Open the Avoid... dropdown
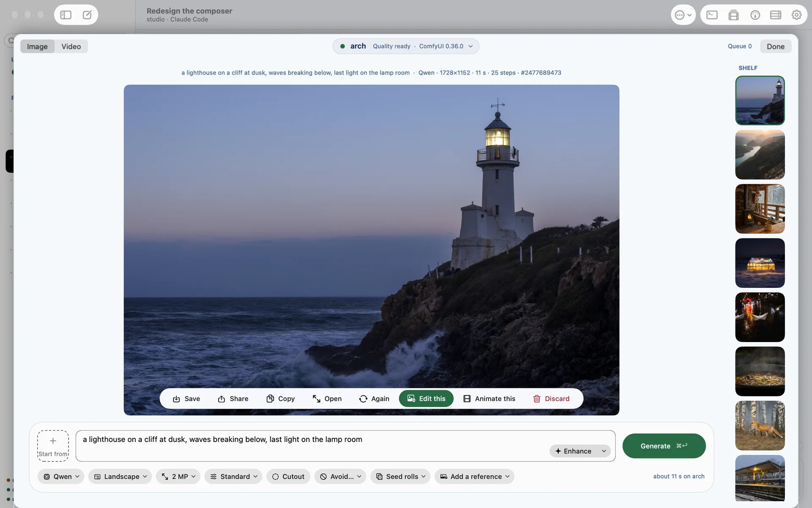The width and height of the screenshot is (812, 508). (x=340, y=477)
